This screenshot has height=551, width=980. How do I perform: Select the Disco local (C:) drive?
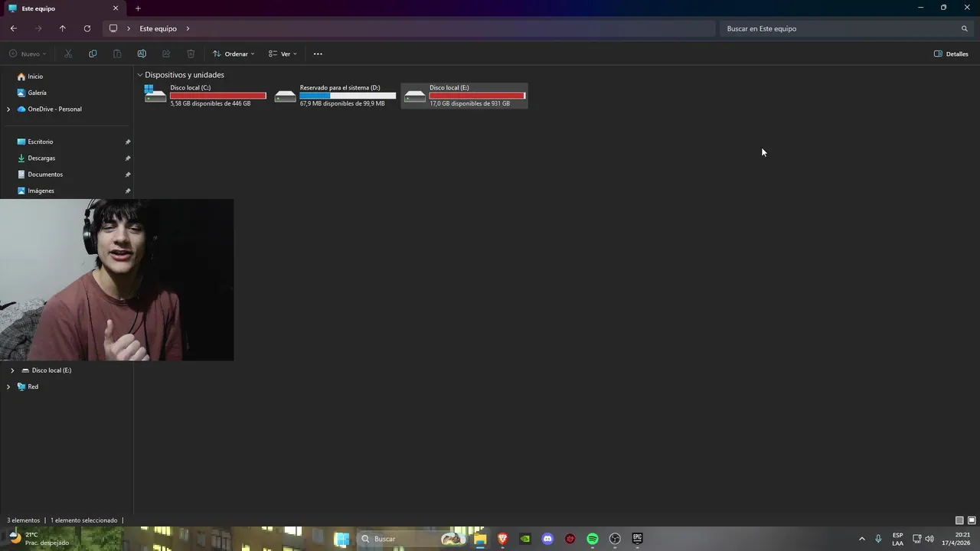tap(205, 96)
